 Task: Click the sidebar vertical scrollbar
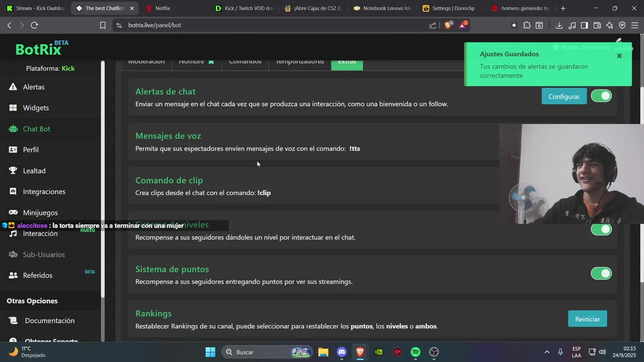(103, 179)
